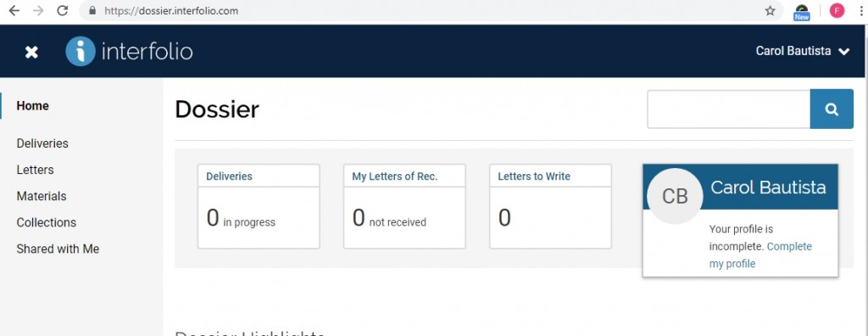Go back to the previous page
The width and height of the screenshot is (868, 336).
(14, 10)
